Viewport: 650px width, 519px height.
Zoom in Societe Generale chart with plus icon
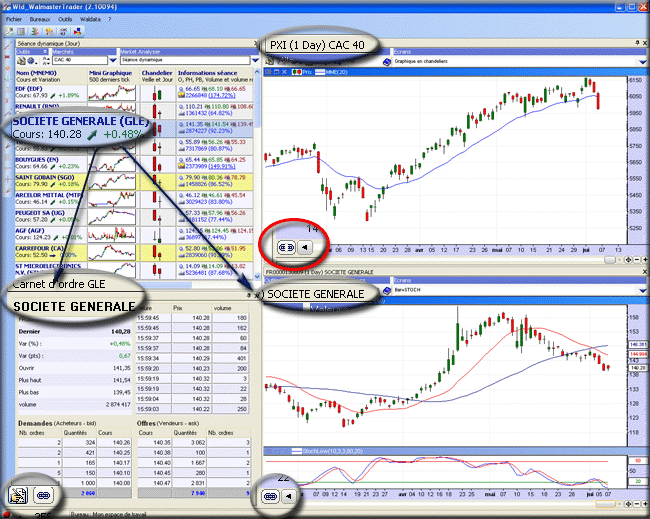click(645, 504)
